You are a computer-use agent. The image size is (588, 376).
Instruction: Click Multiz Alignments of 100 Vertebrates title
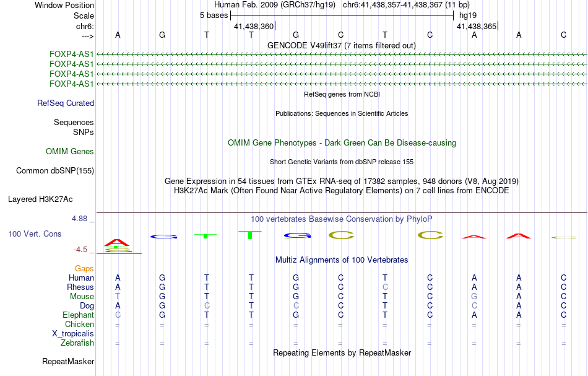tap(342, 260)
